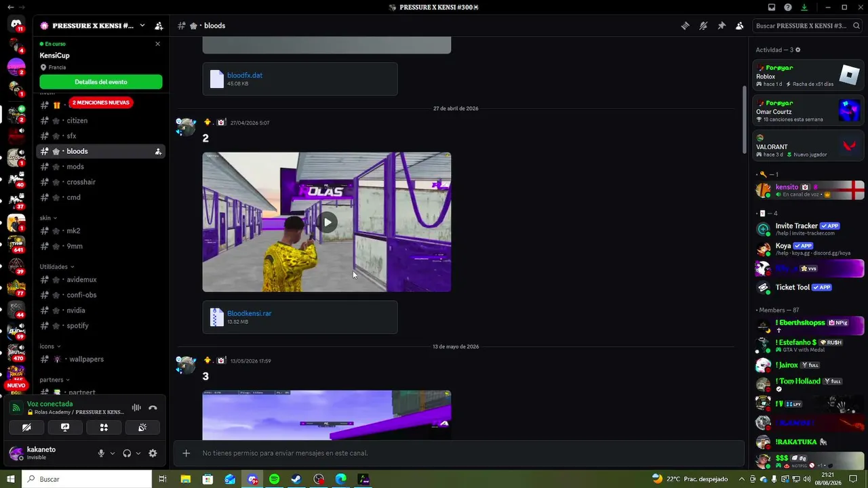Download the bloodfx.dat file
Image resolution: width=868 pixels, height=488 pixels.
point(245,75)
